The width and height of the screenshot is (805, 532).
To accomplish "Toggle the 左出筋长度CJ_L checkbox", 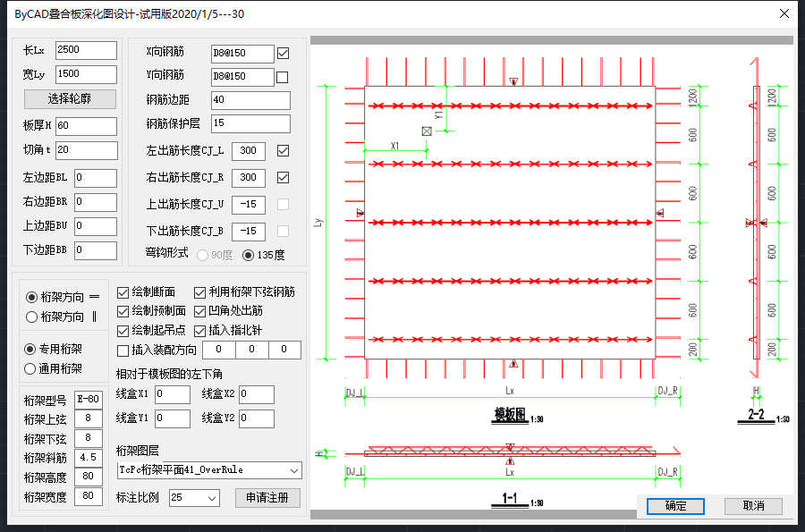I will click(283, 150).
